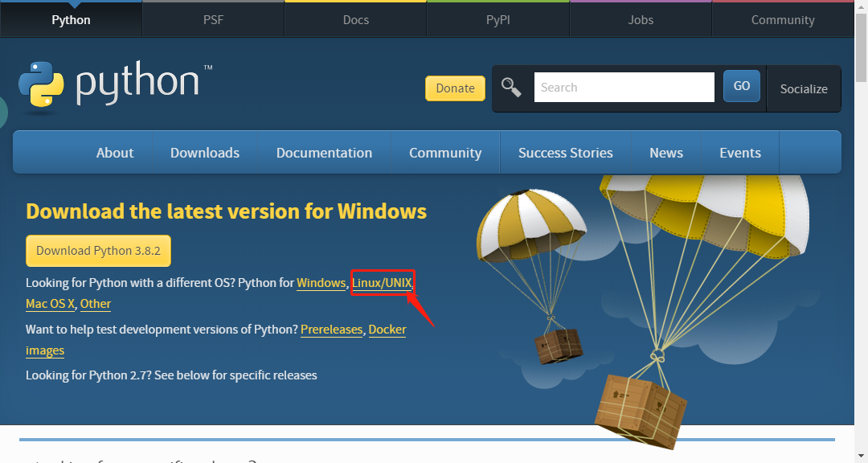Click the python wordmark text
Image resolution: width=868 pixels, height=463 pixels.
click(137, 83)
